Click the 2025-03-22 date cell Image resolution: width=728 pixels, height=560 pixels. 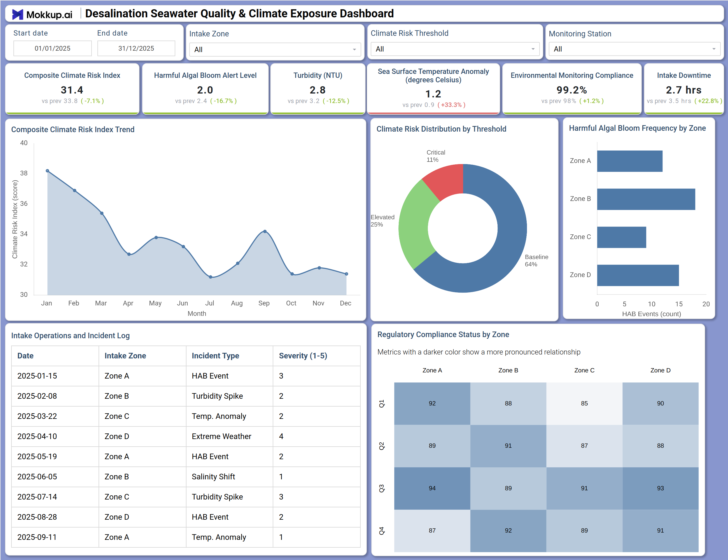55,416
